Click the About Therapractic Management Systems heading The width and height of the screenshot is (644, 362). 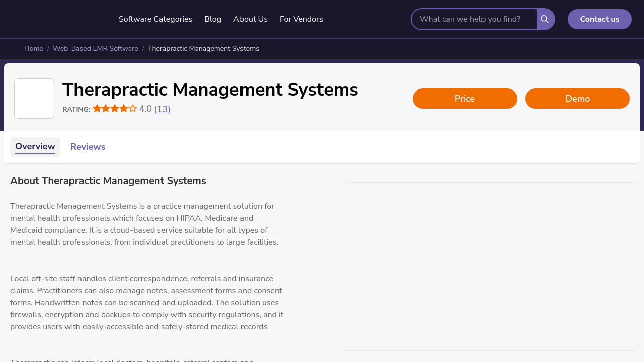108,181
